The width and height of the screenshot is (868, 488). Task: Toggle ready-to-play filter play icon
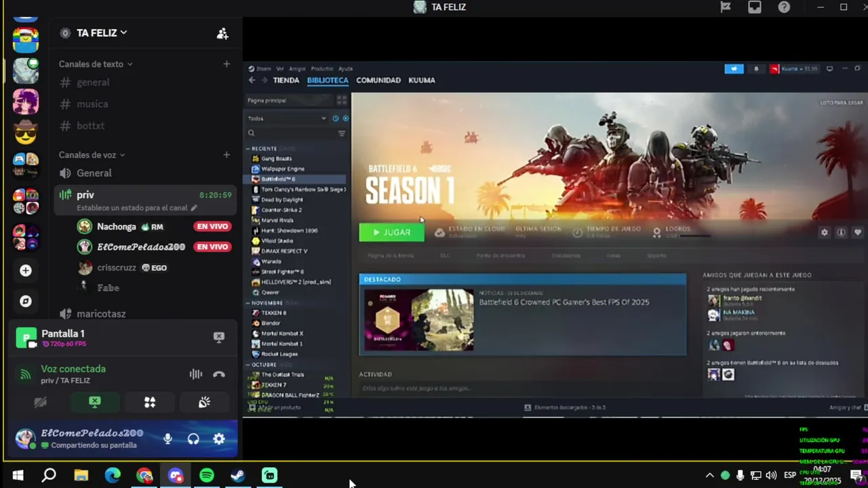pyautogui.click(x=345, y=118)
